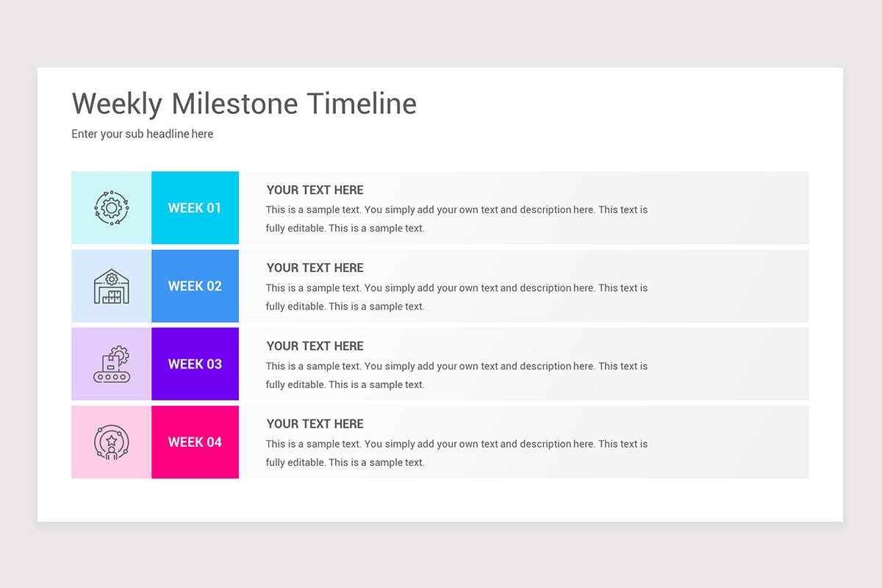This screenshot has width=882, height=588.
Task: Click the purple WEEK 03 block
Action: click(196, 364)
